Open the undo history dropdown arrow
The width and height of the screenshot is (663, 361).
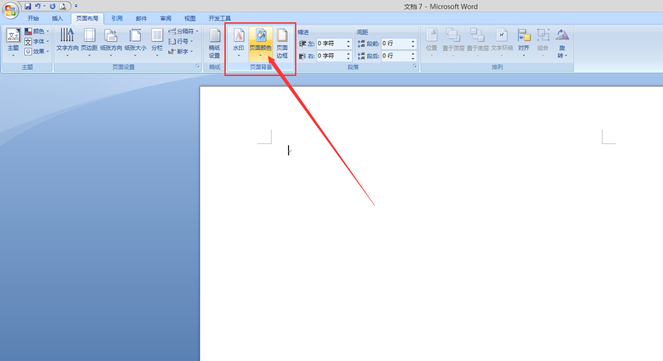click(44, 6)
